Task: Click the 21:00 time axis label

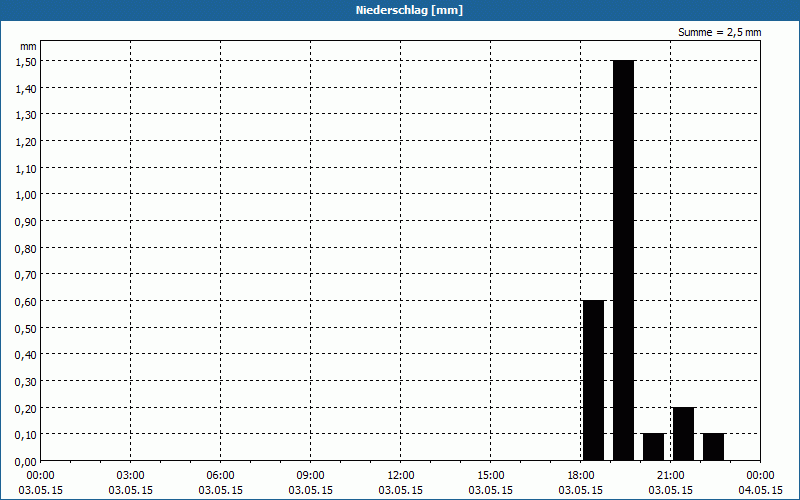Action: pyautogui.click(x=670, y=476)
